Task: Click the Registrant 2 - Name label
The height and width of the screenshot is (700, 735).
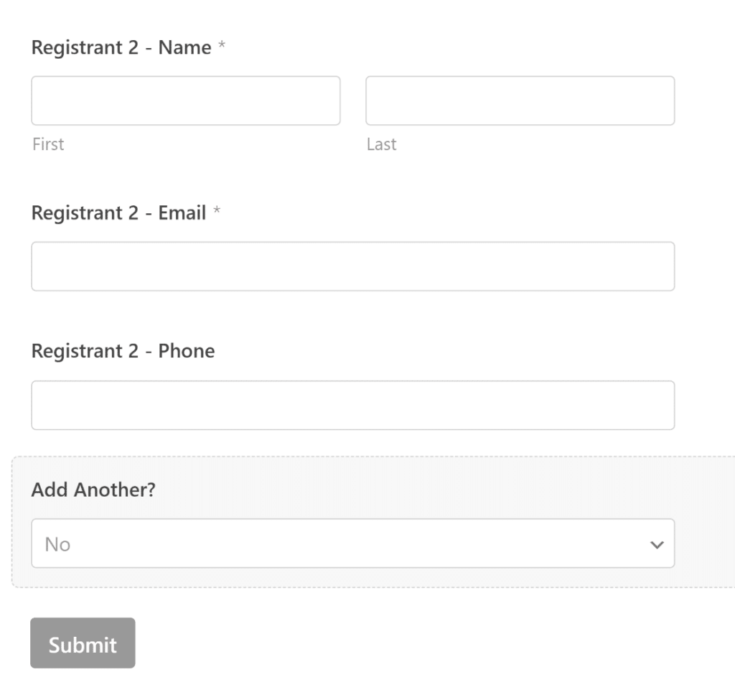Action: click(118, 47)
